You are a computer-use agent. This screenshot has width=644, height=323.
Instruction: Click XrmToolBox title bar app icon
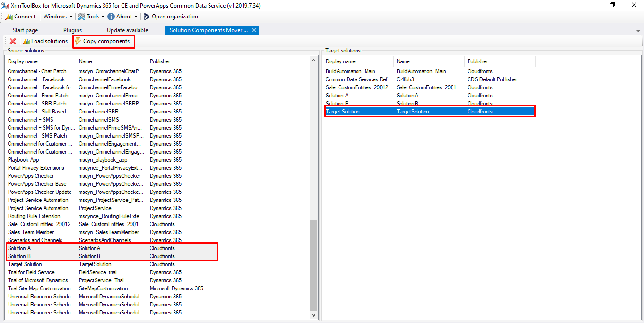tap(5, 5)
